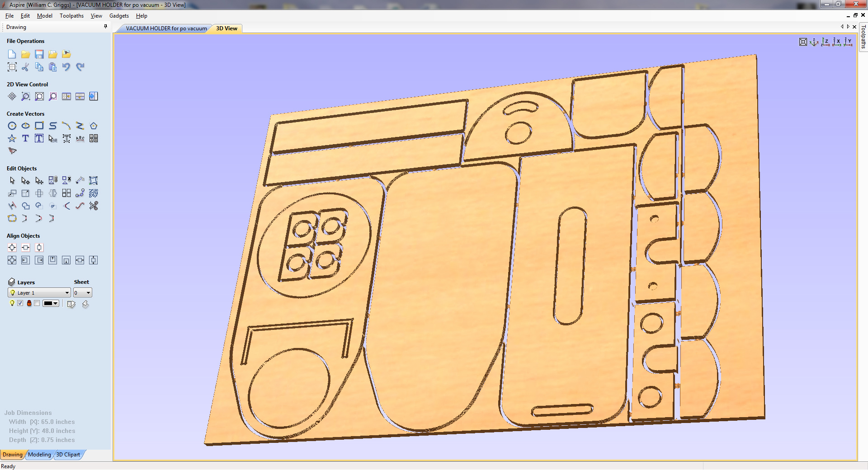Image resolution: width=868 pixels, height=470 pixels.
Task: Click the layer properties icon right of the color swatch
Action: (x=71, y=304)
